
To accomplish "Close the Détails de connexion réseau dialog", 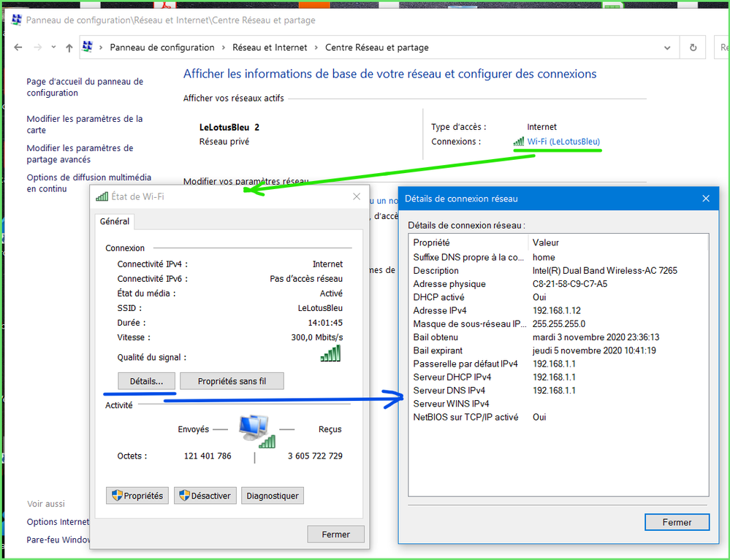I will [705, 199].
